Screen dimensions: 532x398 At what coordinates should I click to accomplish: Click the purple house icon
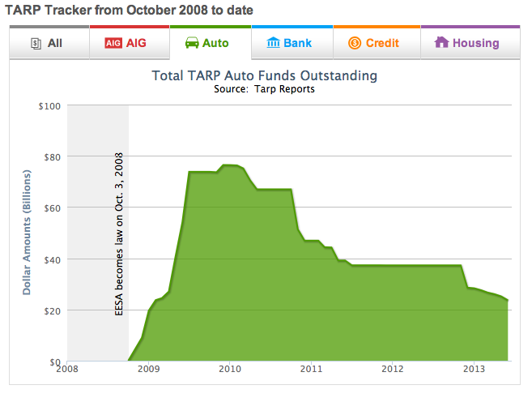pos(442,42)
